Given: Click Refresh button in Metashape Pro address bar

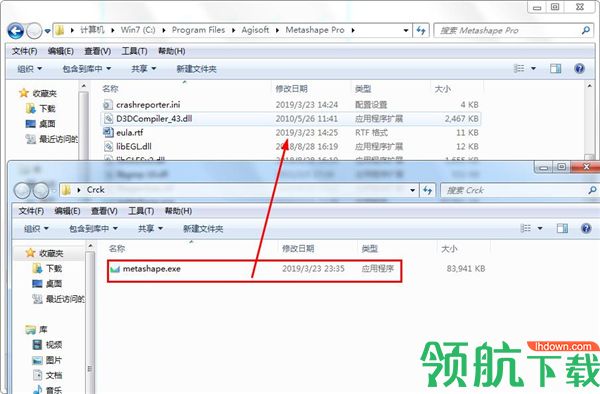Looking at the screenshot, I should coord(421,30).
